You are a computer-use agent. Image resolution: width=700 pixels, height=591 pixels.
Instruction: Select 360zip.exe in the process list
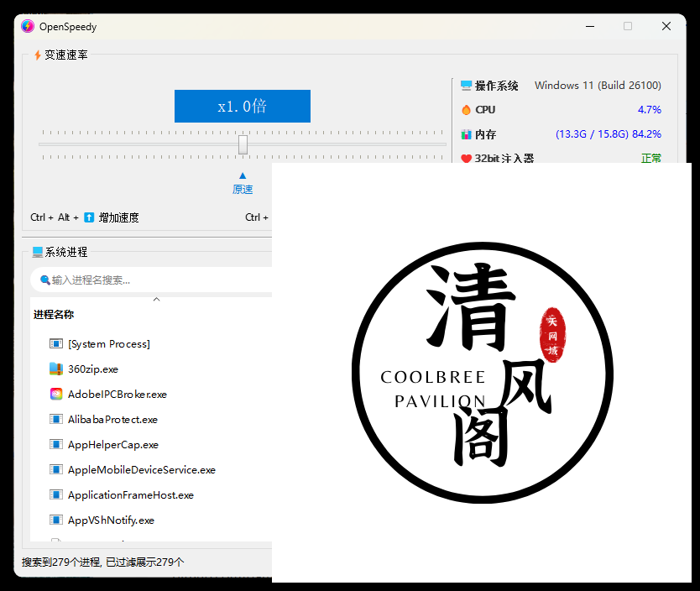click(x=152, y=369)
